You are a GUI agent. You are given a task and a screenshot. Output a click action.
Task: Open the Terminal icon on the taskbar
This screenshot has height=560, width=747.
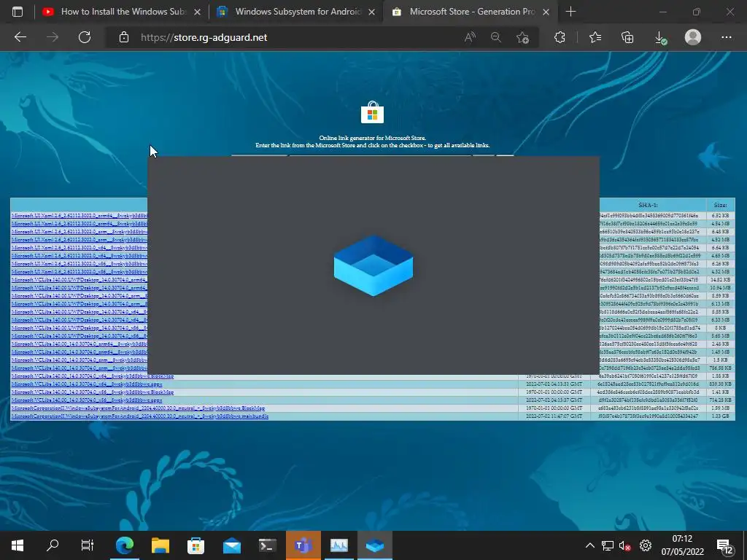pos(267,545)
